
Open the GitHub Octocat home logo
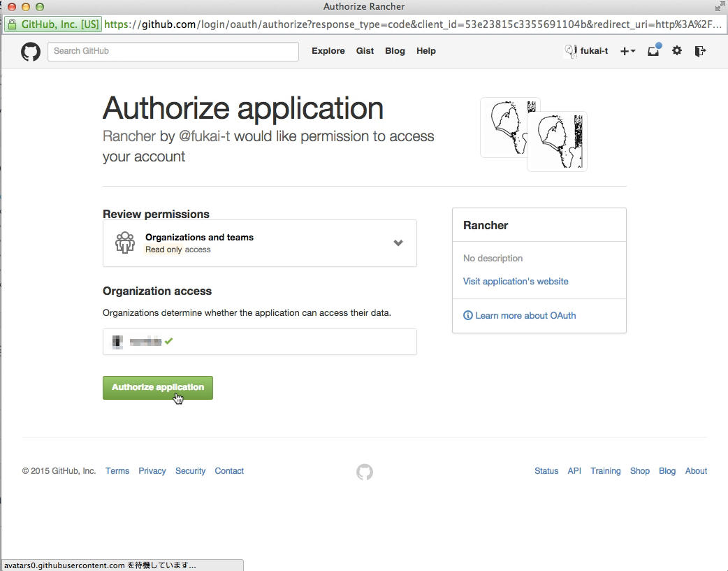point(31,51)
